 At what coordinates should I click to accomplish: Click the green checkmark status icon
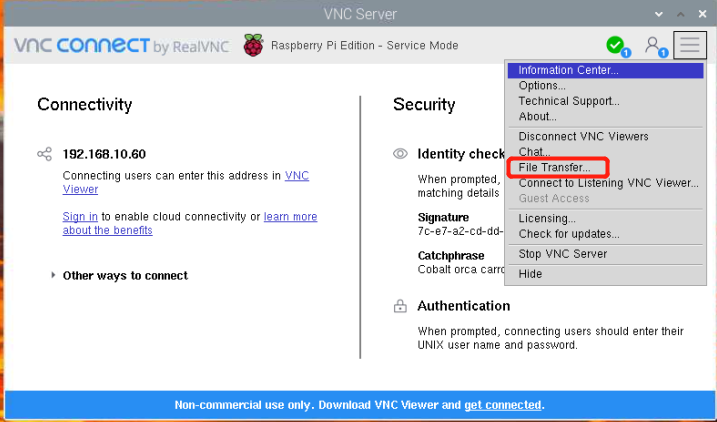615,45
